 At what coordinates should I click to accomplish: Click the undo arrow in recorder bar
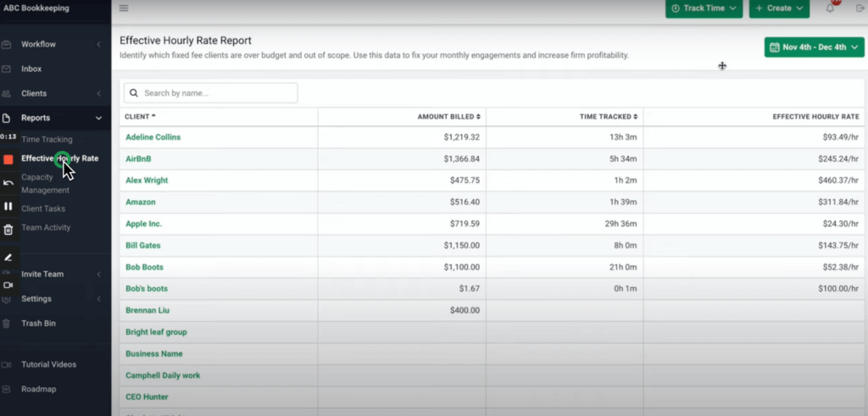point(8,182)
